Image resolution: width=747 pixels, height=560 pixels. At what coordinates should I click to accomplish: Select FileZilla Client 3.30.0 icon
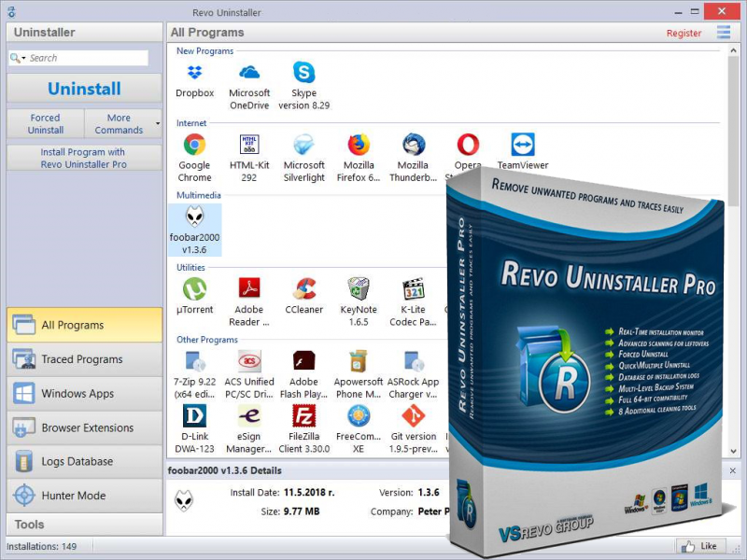pyautogui.click(x=304, y=415)
